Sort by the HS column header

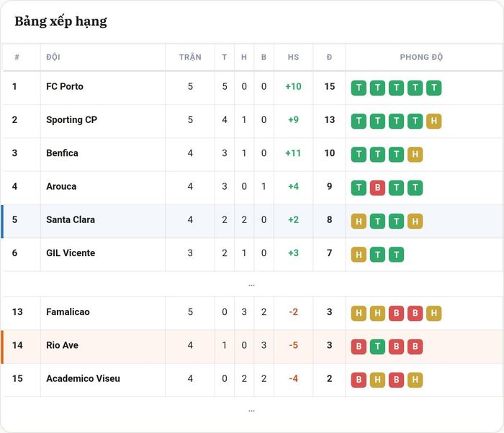click(x=293, y=57)
